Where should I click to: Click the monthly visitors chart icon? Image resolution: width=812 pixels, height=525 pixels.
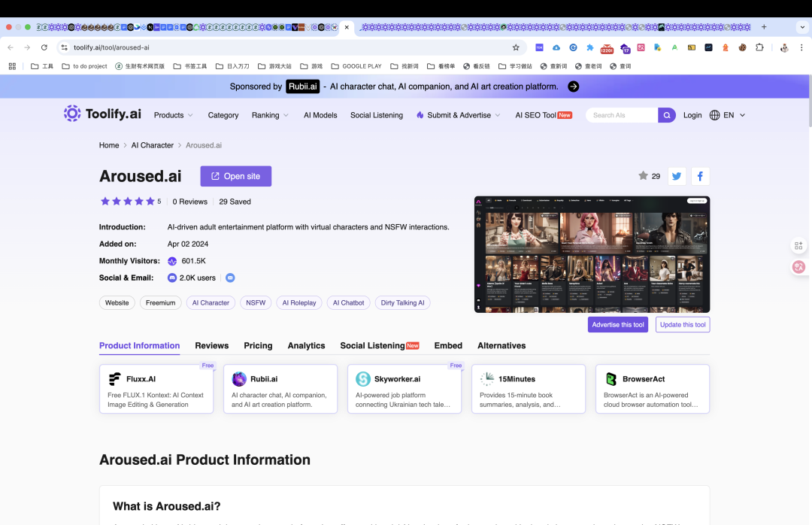tap(172, 261)
